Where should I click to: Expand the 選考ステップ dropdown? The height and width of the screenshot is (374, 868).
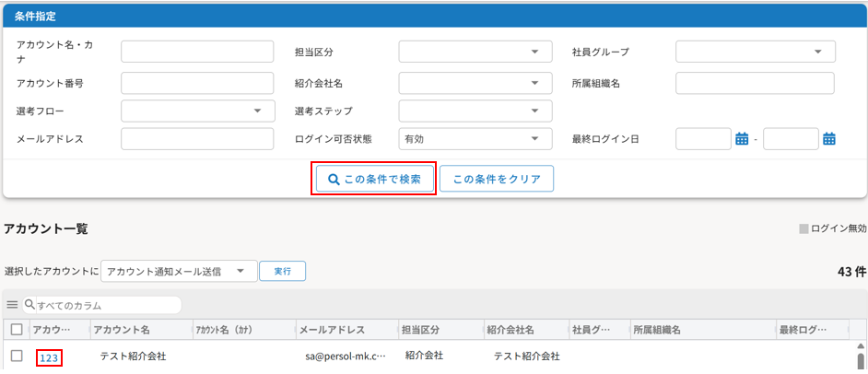click(x=475, y=111)
